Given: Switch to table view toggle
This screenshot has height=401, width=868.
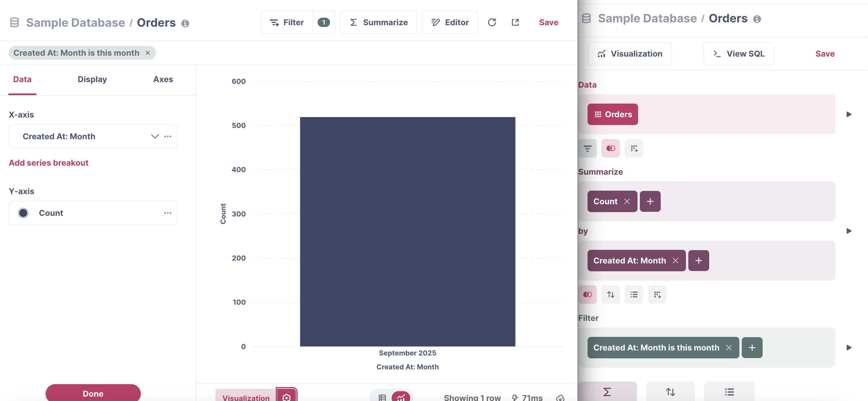Looking at the screenshot, I should click(x=382, y=398).
